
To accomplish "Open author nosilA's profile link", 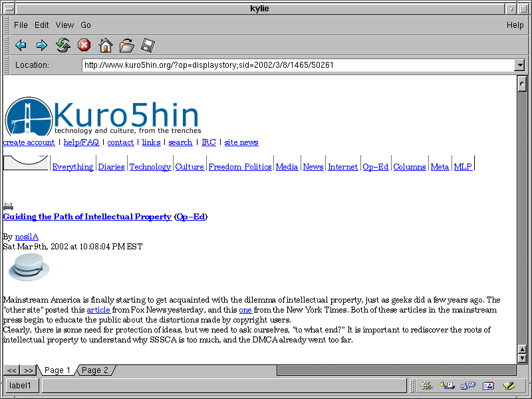I will (x=27, y=237).
